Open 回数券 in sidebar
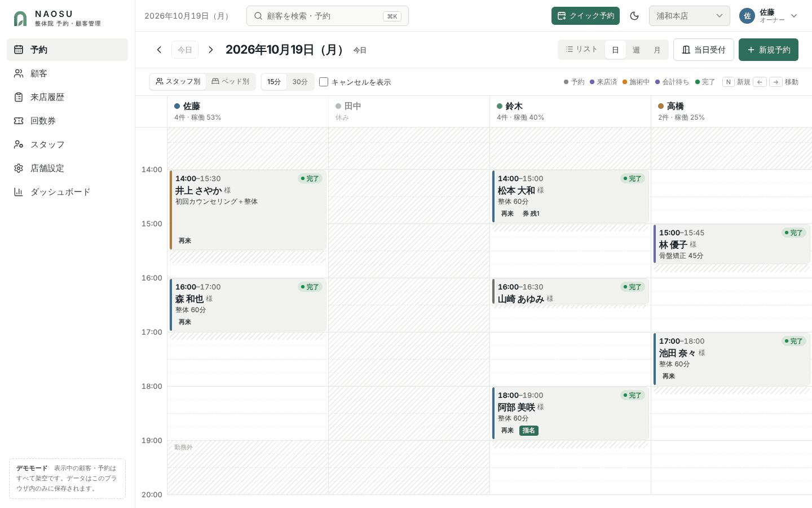812x508 pixels. click(x=68, y=121)
